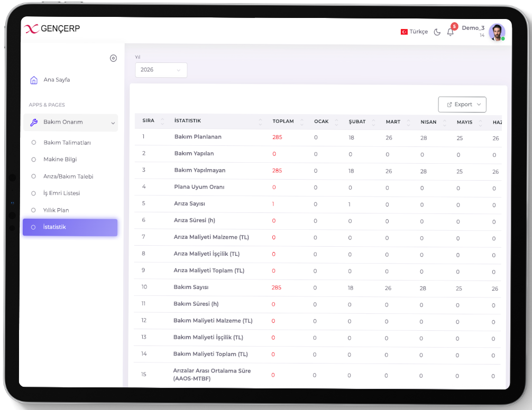
Task: Open the Export dropdown button
Action: click(462, 105)
